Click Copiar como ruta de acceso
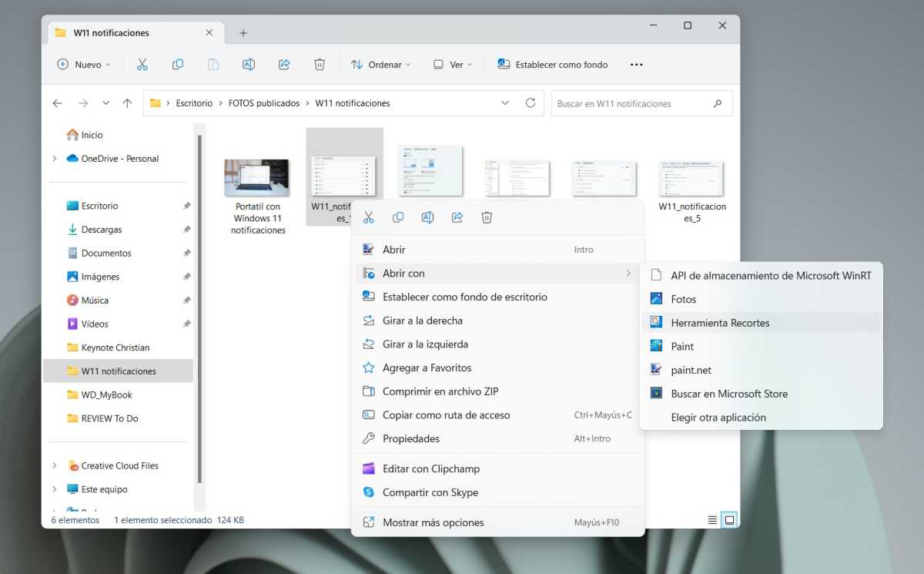This screenshot has width=924, height=574. coord(497,415)
